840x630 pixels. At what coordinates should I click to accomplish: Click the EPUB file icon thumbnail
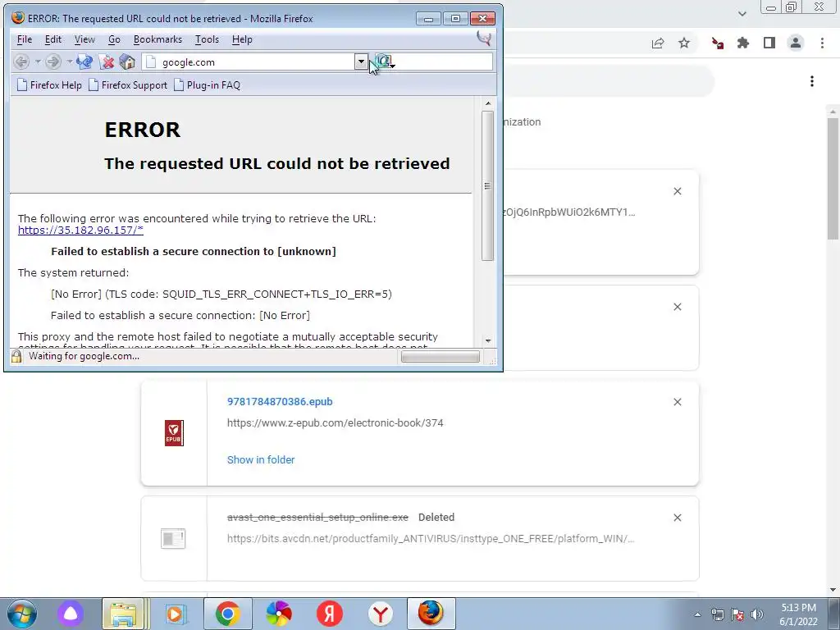[x=174, y=433]
